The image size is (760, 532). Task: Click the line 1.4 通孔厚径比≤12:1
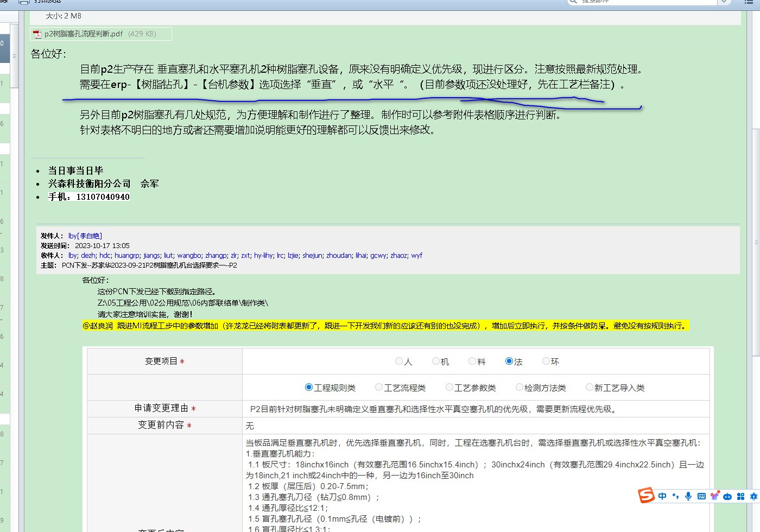288,508
